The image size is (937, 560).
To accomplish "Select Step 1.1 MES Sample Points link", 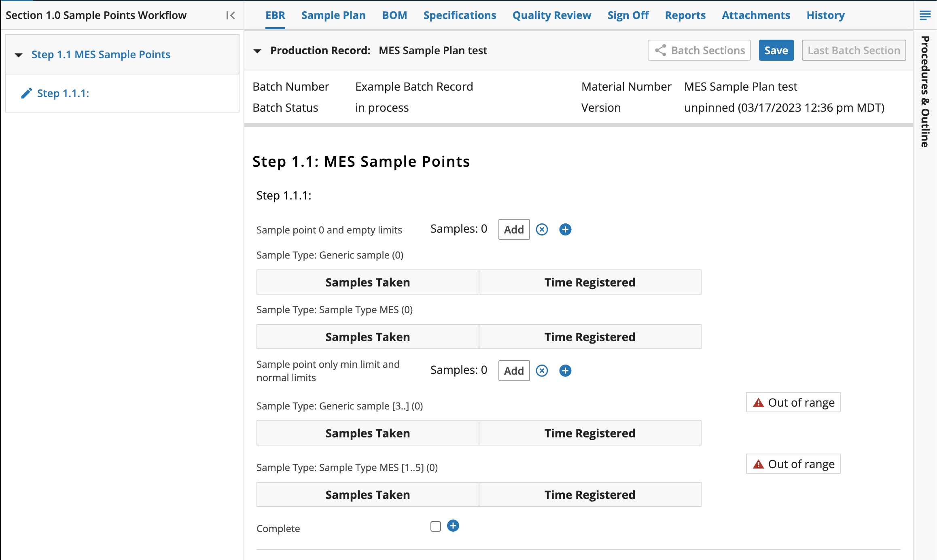I will pyautogui.click(x=101, y=55).
